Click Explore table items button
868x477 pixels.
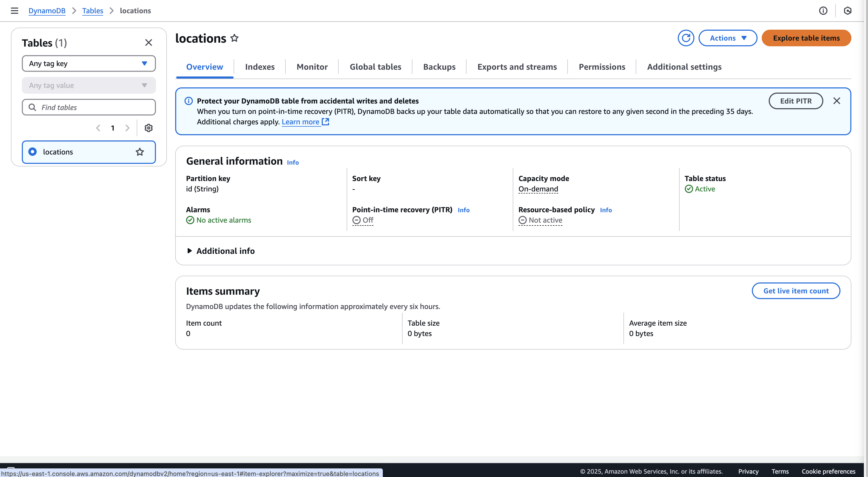click(x=806, y=38)
